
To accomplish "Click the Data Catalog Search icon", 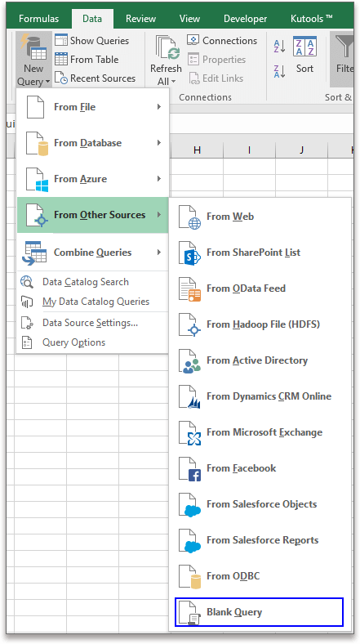I will (27, 282).
